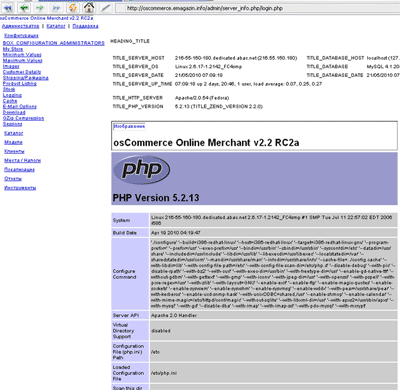Click the TITLE_PHP_VERSION label
Image resolution: width=400 pixels, height=390 pixels.
coord(138,107)
